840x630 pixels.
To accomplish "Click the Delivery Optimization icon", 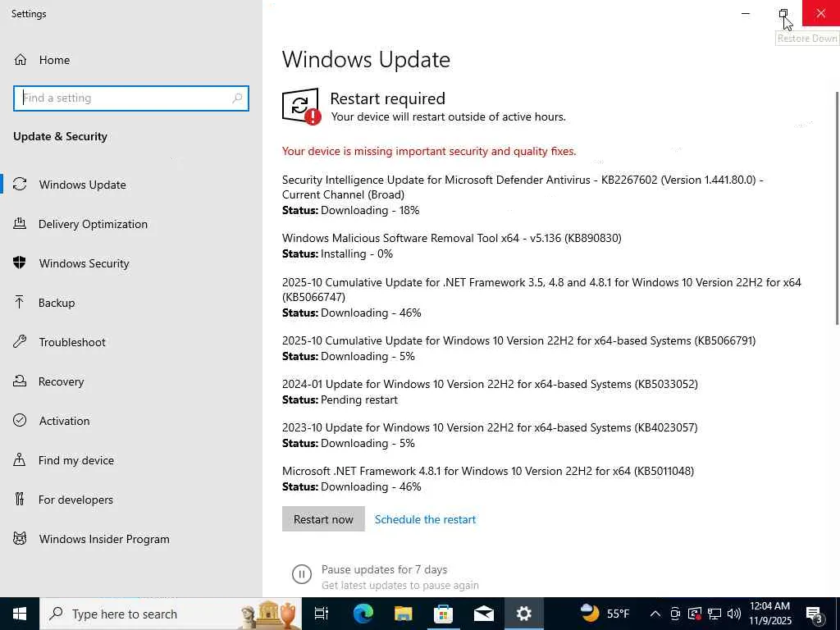I will click(x=20, y=223).
